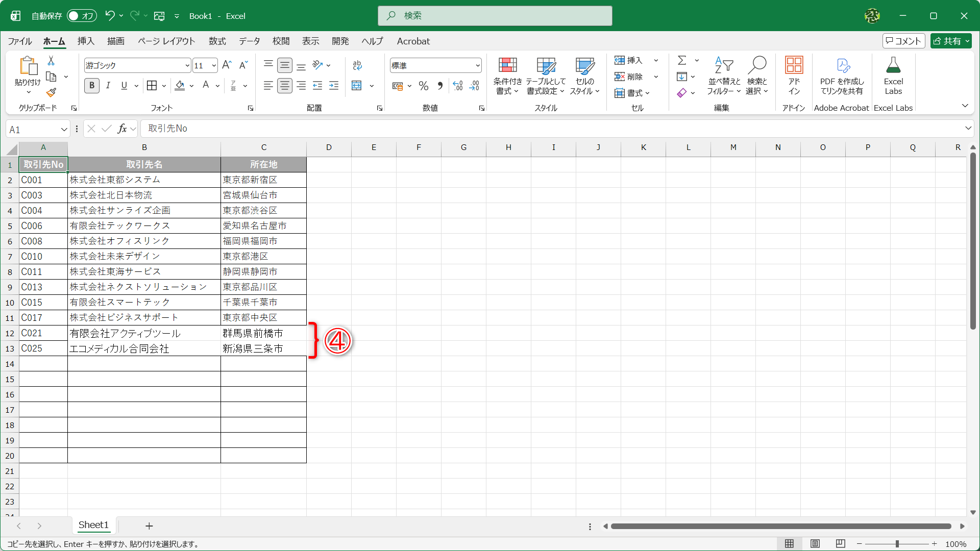Screen dimensions: 980x551
Task: Click the コメント button
Action: click(903, 41)
